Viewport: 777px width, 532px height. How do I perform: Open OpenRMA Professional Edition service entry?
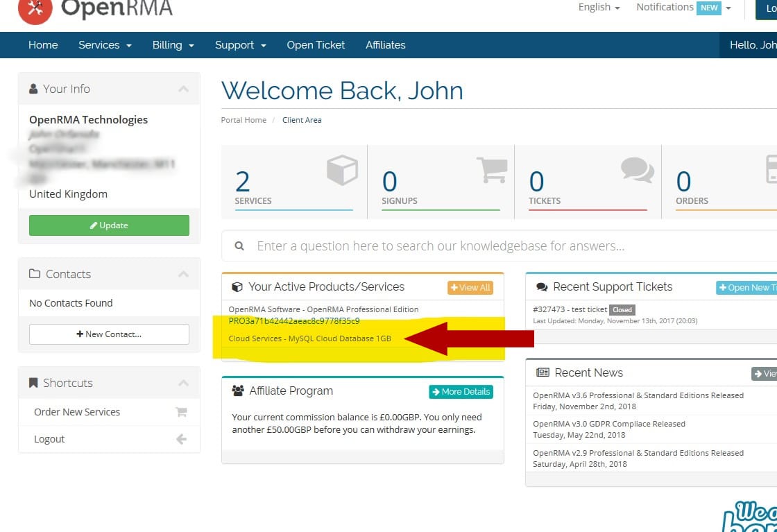point(323,315)
